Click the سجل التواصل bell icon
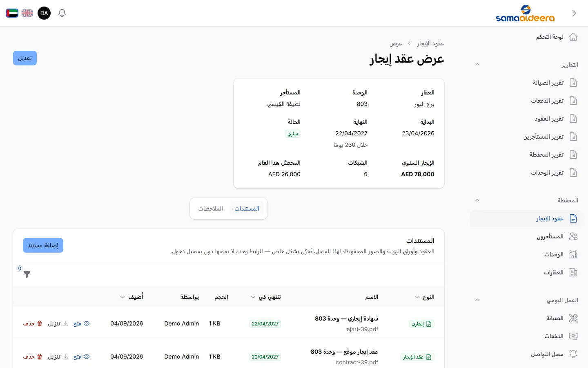 pos(573,354)
